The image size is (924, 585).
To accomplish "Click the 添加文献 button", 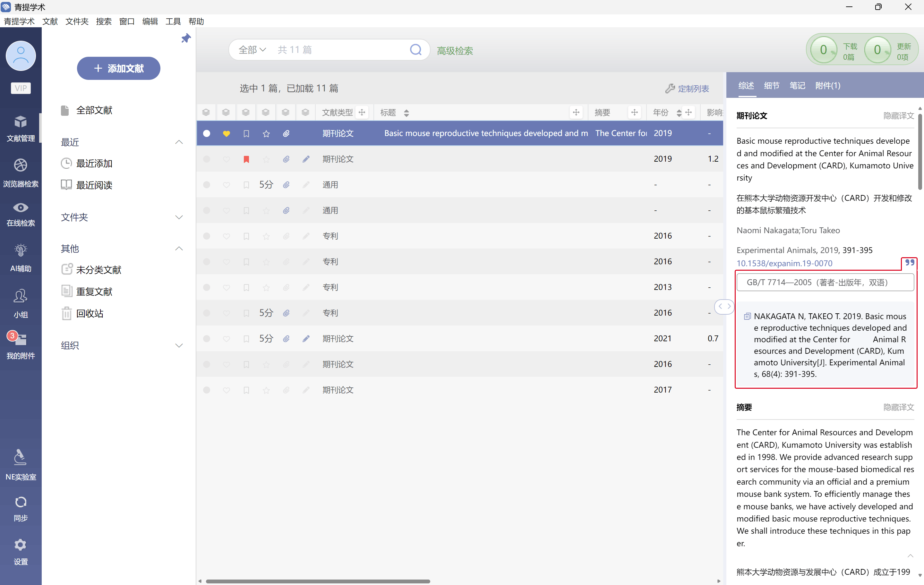I will point(119,68).
